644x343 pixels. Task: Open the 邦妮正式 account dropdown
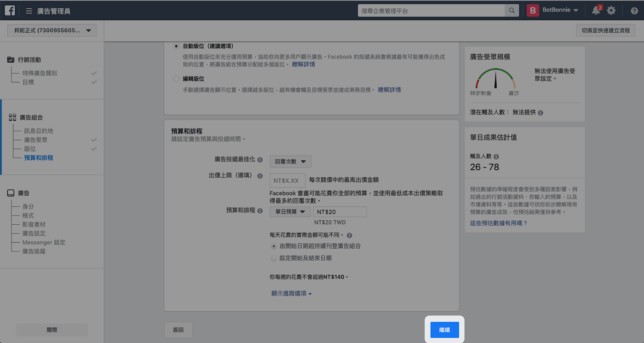pos(52,31)
